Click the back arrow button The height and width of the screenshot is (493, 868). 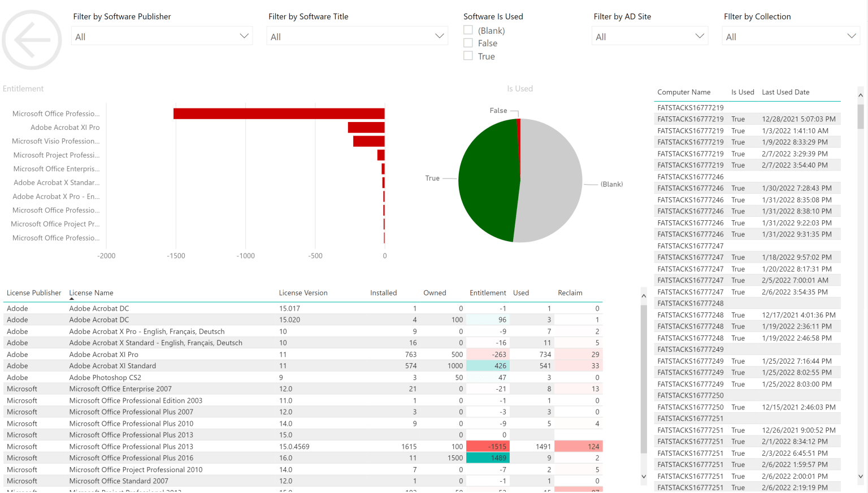coord(32,40)
